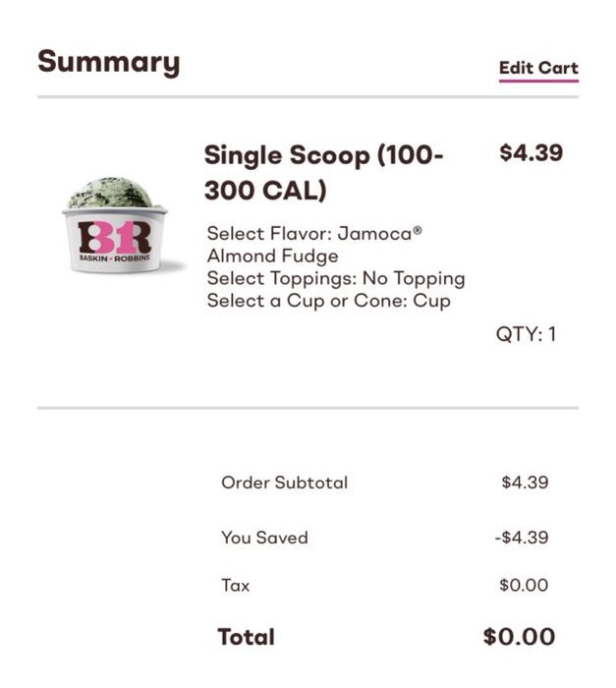
Task: Click the $0.00 tax amount
Action: 524,586
